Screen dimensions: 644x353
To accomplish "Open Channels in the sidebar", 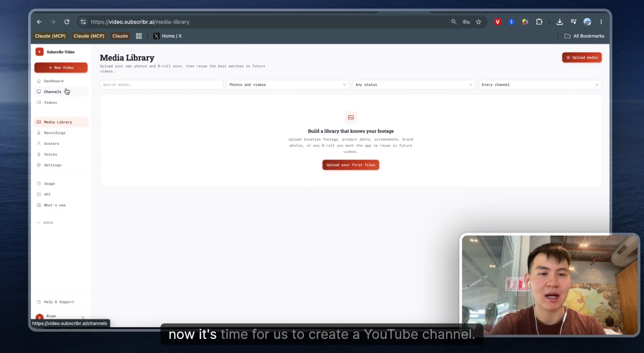I will 61,92.
